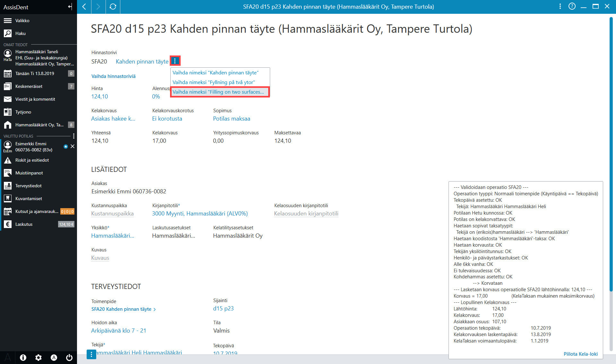The height and width of the screenshot is (364, 616).
Task: Open Viestit ja kommentit messages
Action: (x=38, y=99)
